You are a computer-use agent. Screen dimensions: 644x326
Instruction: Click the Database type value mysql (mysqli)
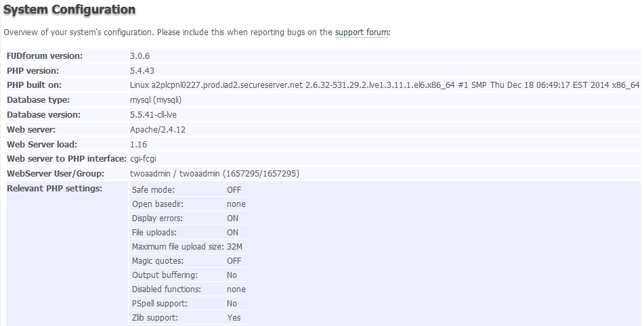[x=156, y=100]
